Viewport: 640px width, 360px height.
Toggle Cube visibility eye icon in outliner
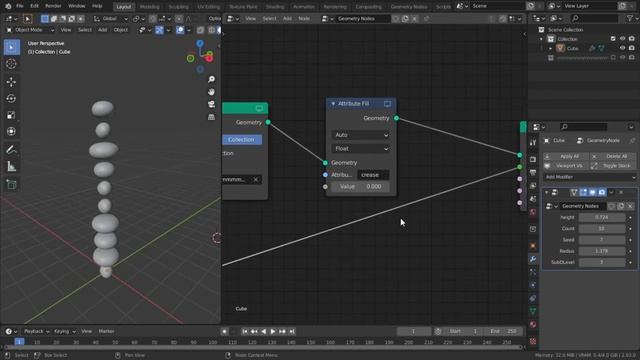click(x=622, y=48)
